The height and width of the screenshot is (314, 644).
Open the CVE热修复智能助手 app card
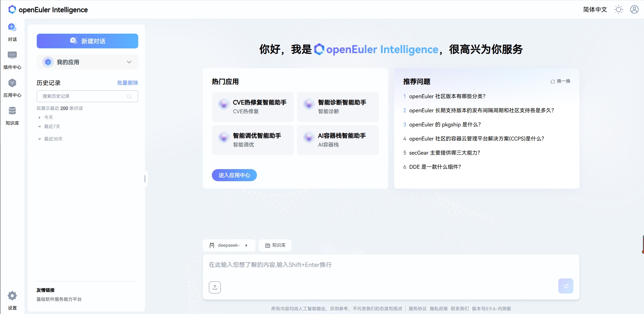pyautogui.click(x=253, y=107)
